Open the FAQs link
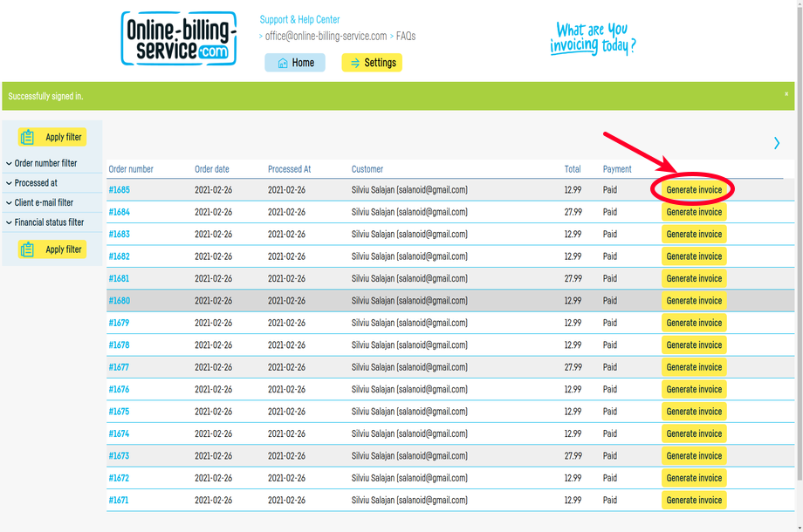The height and width of the screenshot is (532, 803). point(406,37)
